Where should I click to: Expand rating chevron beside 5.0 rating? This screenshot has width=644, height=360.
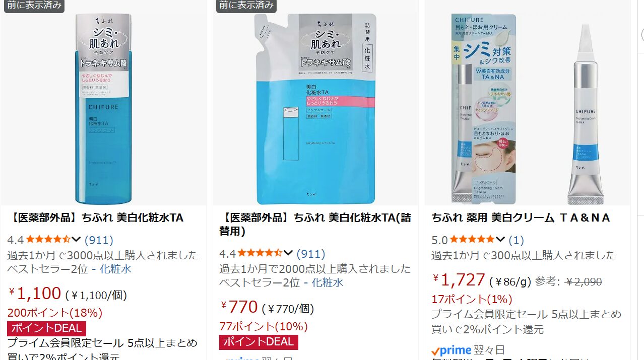[500, 240]
